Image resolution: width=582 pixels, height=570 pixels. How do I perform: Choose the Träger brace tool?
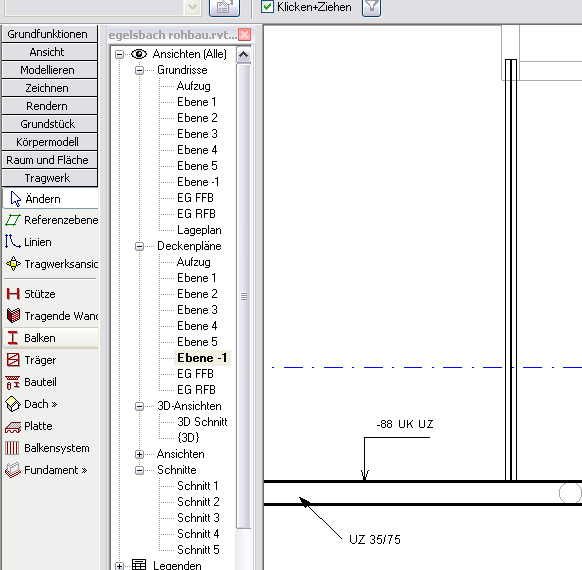tap(50, 360)
